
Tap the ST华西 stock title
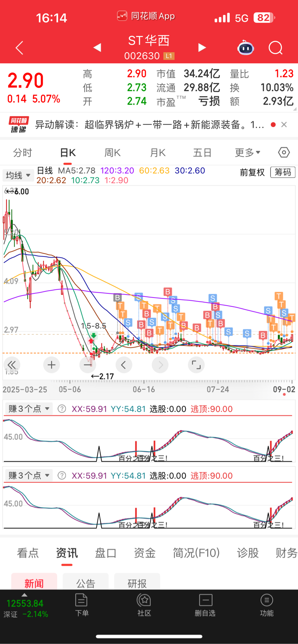pos(149,40)
